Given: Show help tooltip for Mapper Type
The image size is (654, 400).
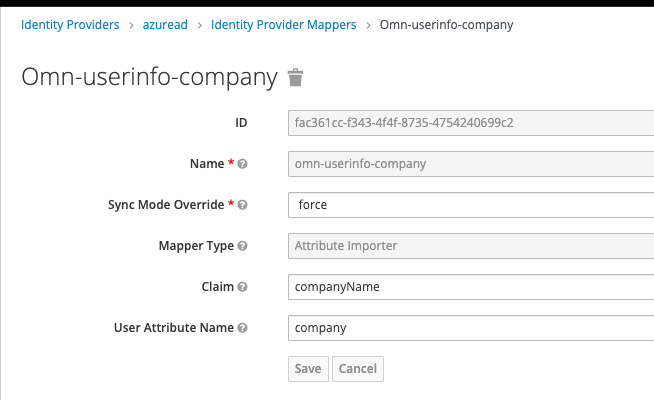Looking at the screenshot, I should click(242, 246).
